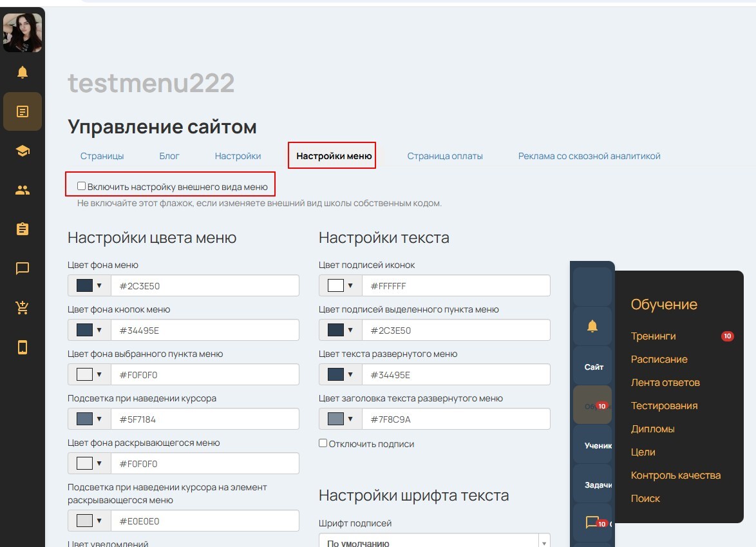Click the notifications bell in left sidebar
756x547 pixels.
click(x=23, y=72)
